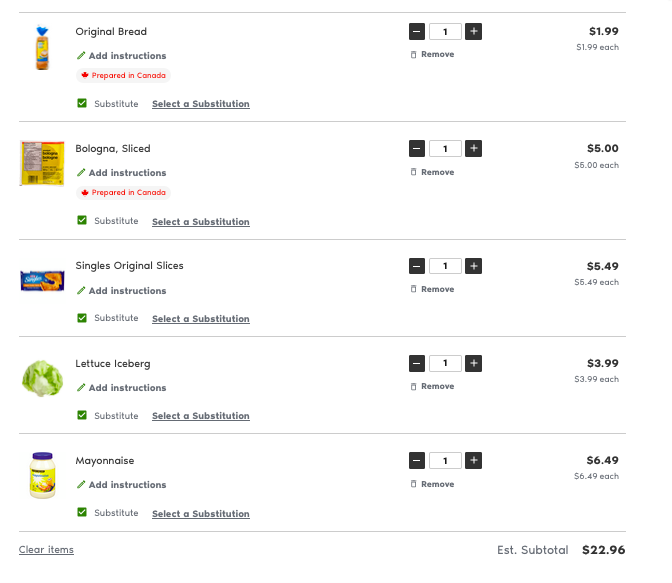
Task: Click minus icon for Lettuce Iceberg
Action: [x=417, y=363]
